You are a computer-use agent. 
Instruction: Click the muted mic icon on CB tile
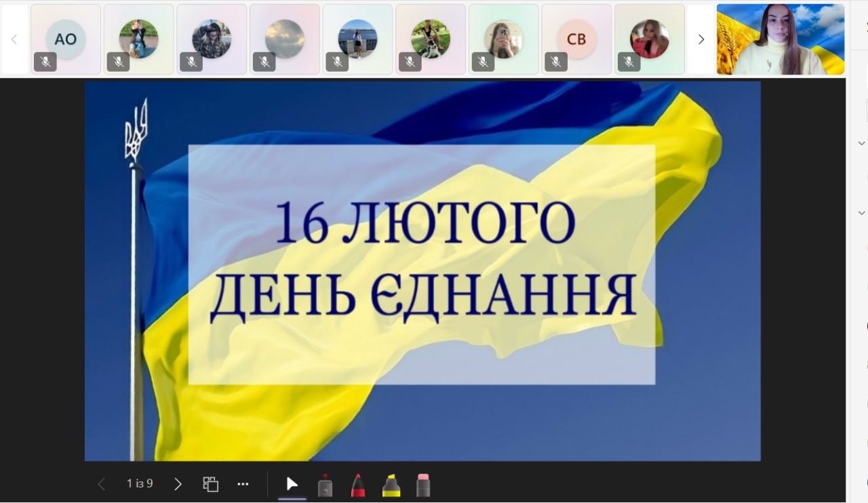pos(555,62)
